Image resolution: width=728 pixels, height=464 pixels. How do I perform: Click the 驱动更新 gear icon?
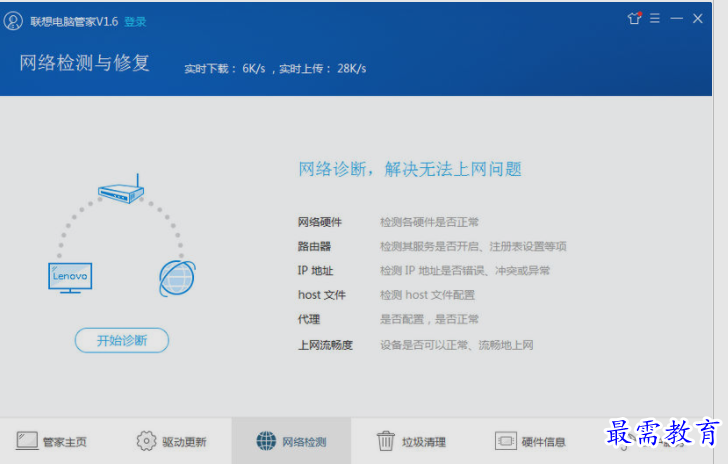tap(146, 441)
